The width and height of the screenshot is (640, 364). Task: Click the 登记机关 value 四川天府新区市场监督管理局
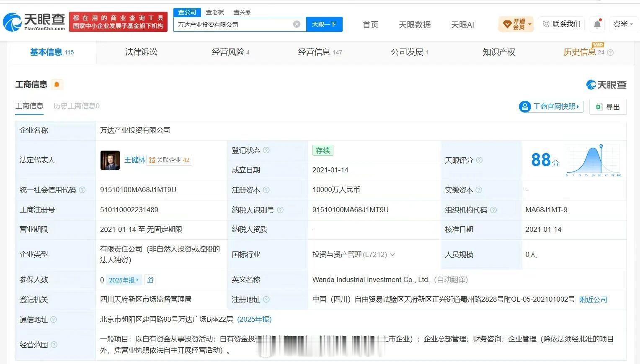(146, 299)
